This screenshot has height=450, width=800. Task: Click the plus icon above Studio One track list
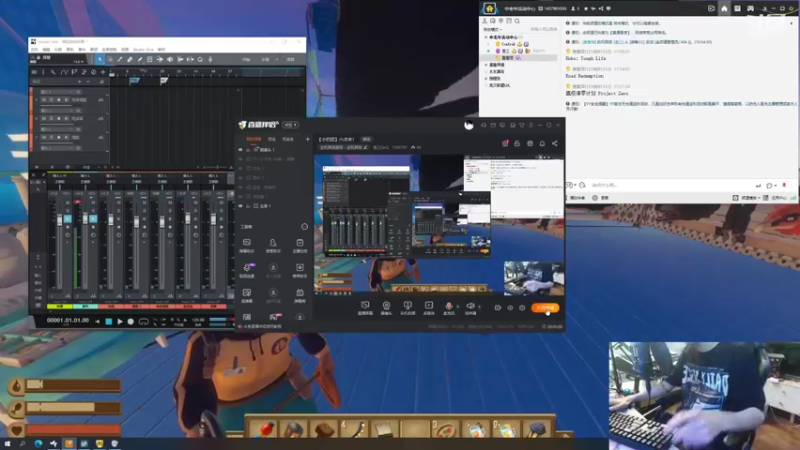click(103, 72)
